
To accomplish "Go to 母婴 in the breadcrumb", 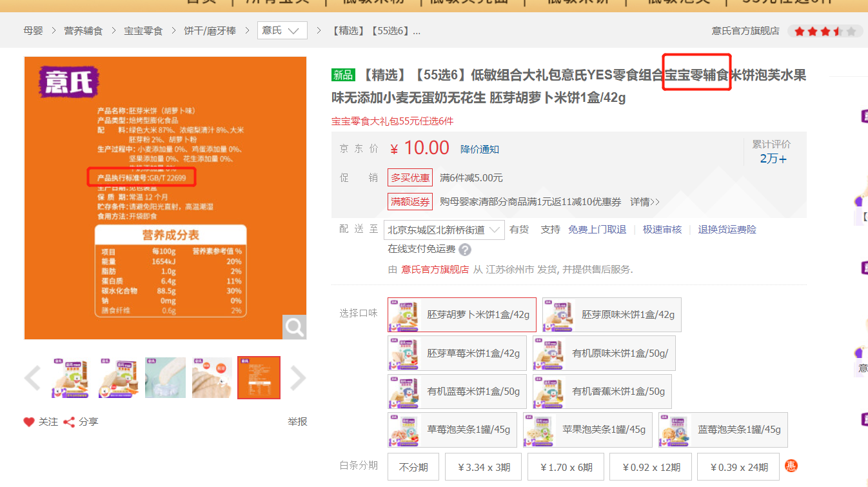I will point(33,30).
